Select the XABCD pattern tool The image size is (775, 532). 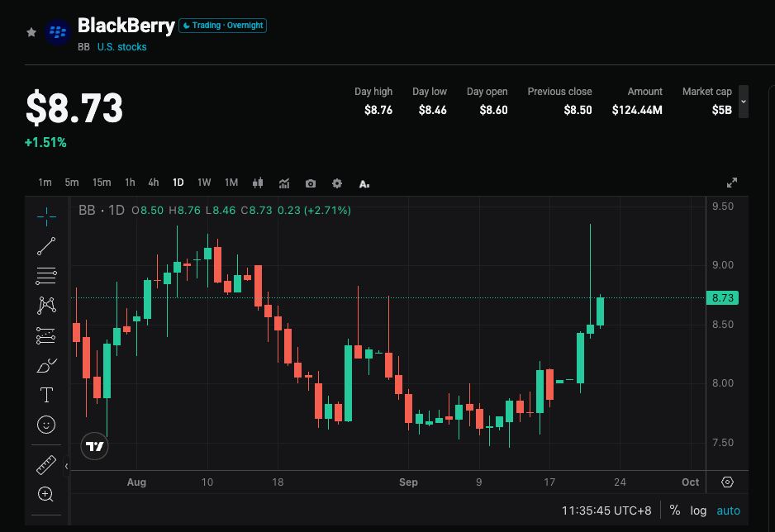[x=46, y=306]
